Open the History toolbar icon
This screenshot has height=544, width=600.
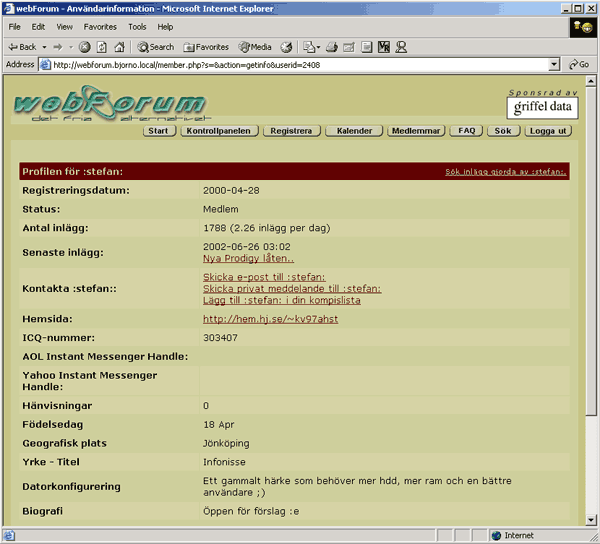tap(286, 47)
